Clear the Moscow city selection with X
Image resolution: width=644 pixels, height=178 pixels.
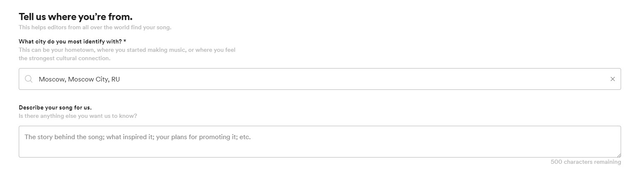click(x=612, y=79)
